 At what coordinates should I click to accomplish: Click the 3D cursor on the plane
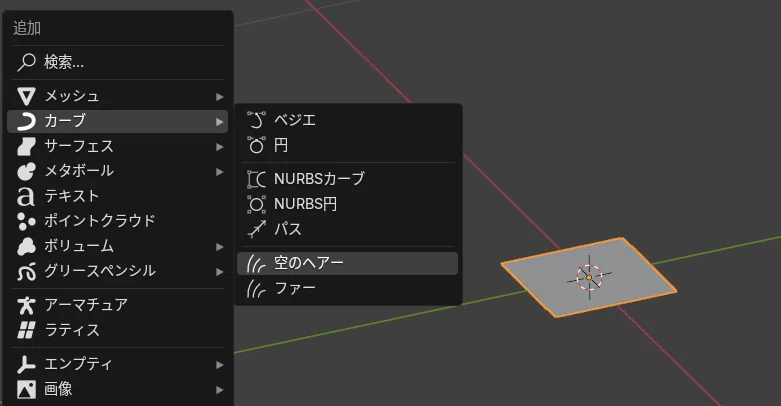589,277
